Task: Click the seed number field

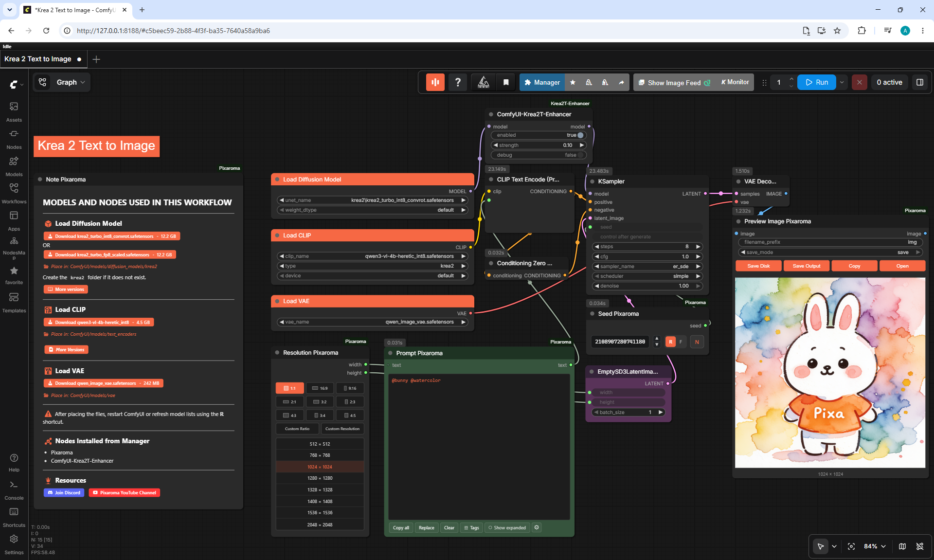Action: pyautogui.click(x=620, y=342)
